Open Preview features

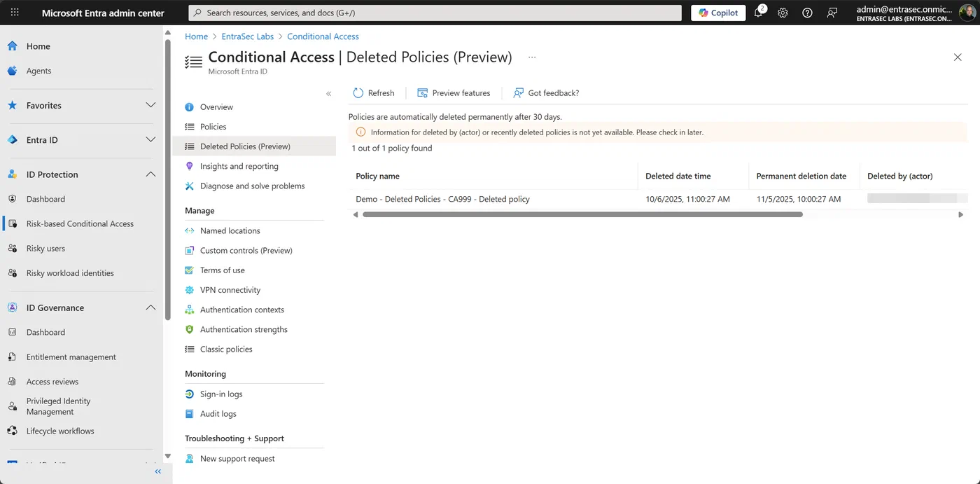(454, 93)
